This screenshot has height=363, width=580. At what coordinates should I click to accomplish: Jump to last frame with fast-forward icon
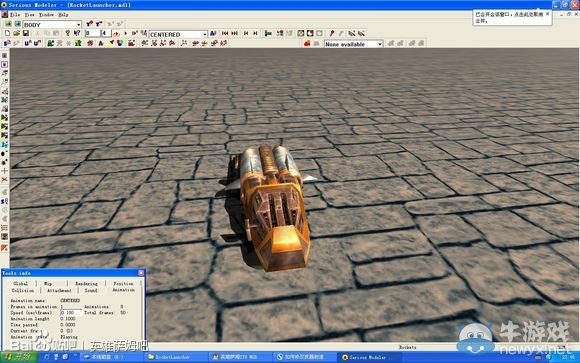235,34
